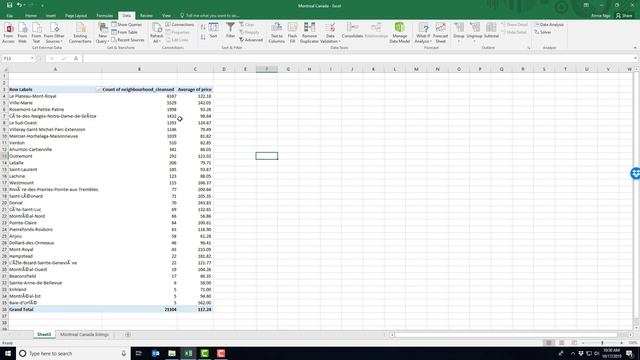640x360 pixels.
Task: Click the Flash Fill icon
Action: pyautogui.click(x=292, y=33)
